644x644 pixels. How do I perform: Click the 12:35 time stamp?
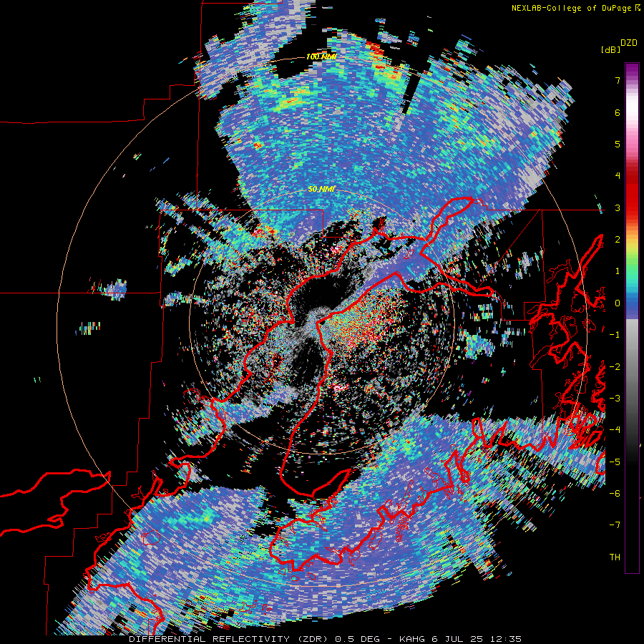point(507,639)
